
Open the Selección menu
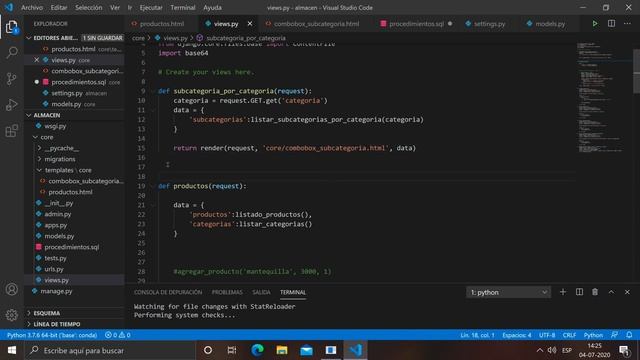pos(89,7)
